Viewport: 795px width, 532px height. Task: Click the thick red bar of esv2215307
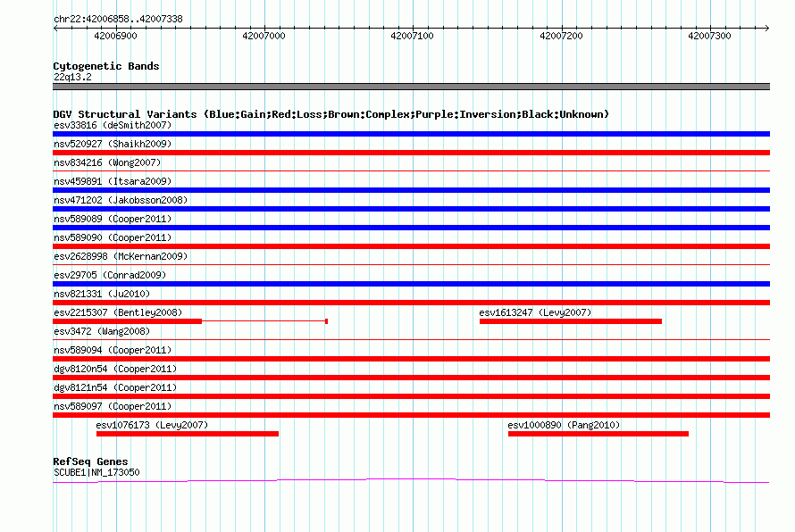point(127,321)
